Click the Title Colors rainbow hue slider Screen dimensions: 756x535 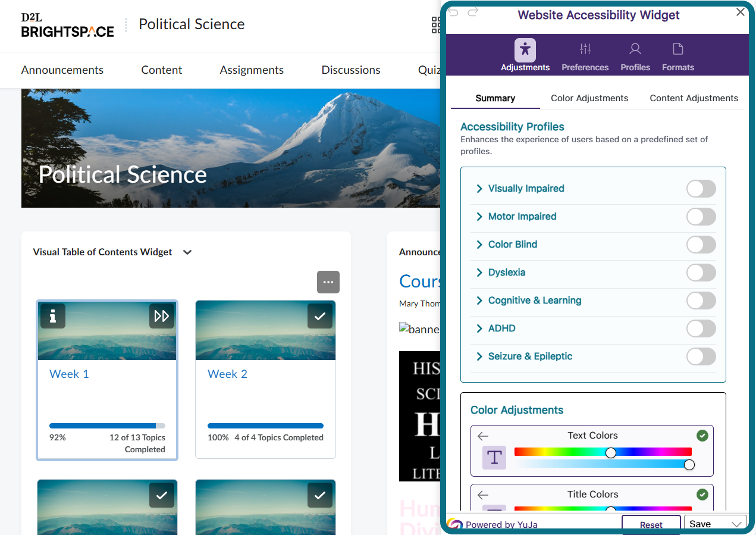click(x=603, y=509)
